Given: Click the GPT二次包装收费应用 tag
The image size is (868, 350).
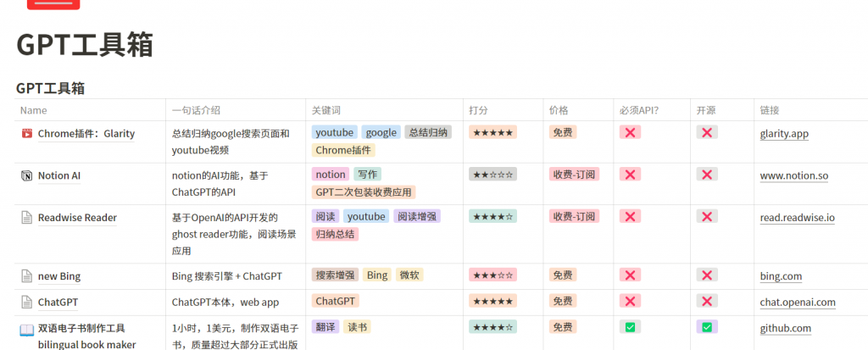Looking at the screenshot, I should (364, 192).
